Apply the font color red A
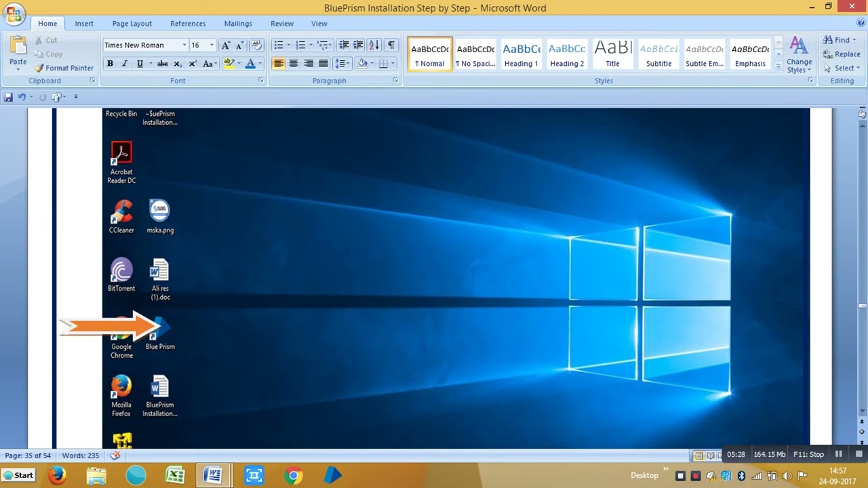 [250, 63]
